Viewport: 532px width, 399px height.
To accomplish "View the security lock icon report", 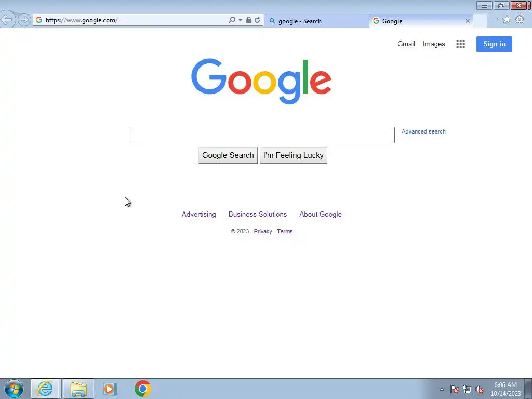I will point(249,20).
